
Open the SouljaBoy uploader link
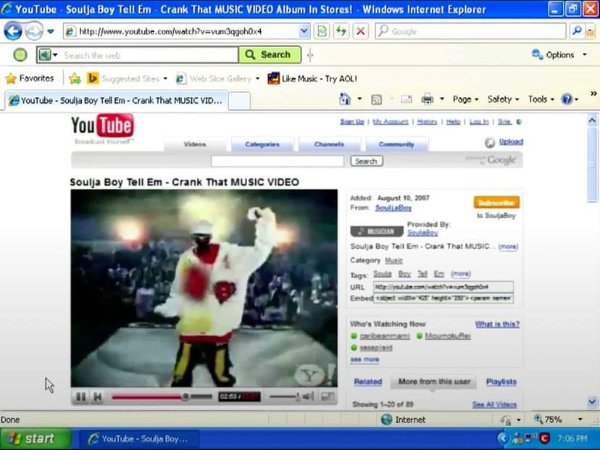pyautogui.click(x=393, y=208)
